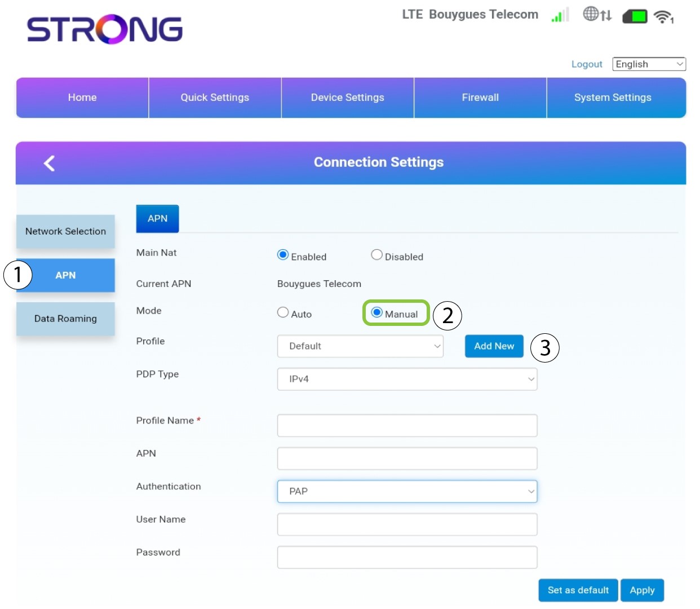Select the APN side tab

(x=65, y=275)
